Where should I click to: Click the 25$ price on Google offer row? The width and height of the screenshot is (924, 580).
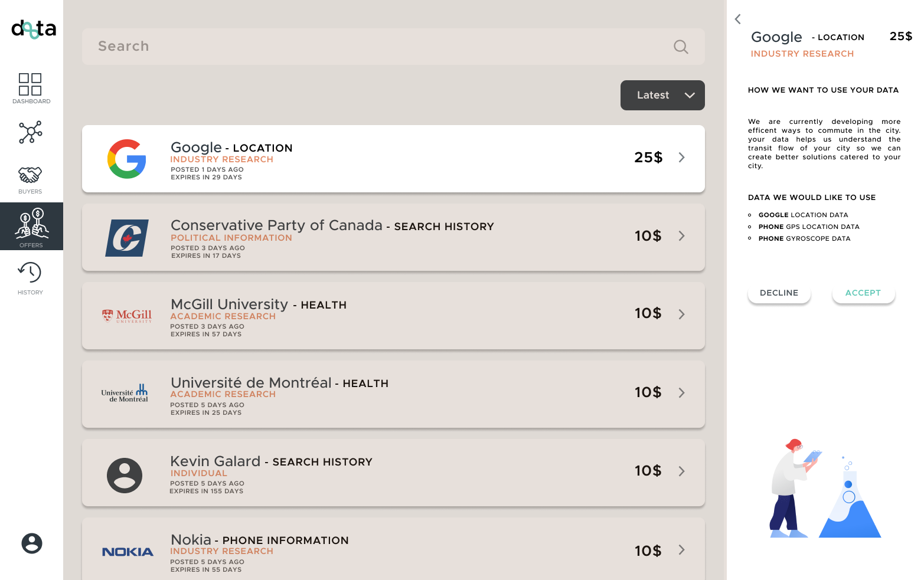coord(648,158)
